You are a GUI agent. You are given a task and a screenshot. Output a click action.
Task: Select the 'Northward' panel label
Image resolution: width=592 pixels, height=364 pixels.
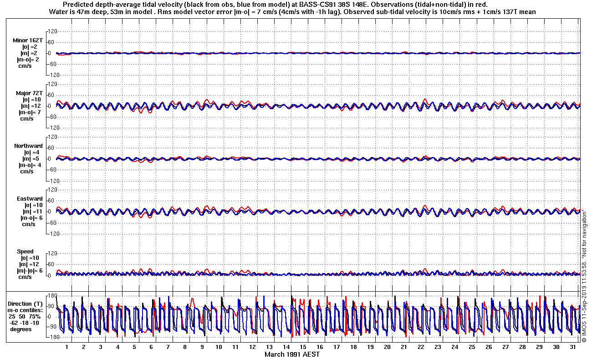coord(28,146)
